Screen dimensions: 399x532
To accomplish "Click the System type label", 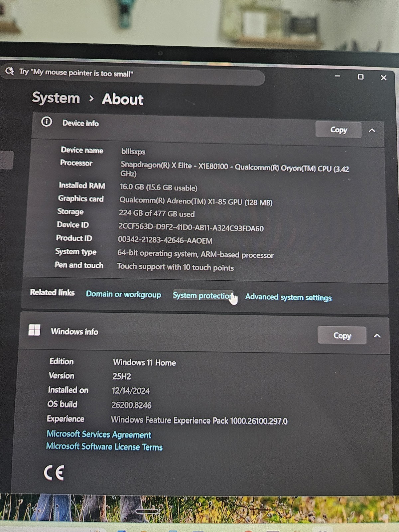I will pos(75,252).
